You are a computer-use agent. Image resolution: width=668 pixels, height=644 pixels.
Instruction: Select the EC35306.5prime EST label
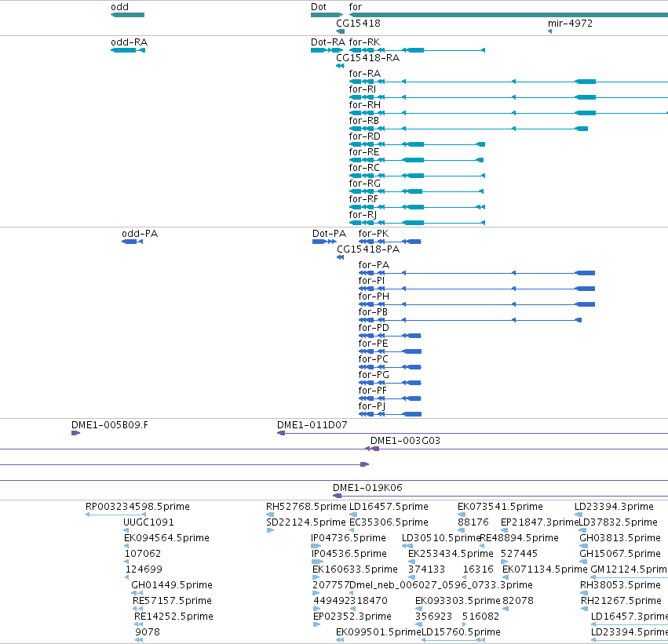pyautogui.click(x=389, y=522)
